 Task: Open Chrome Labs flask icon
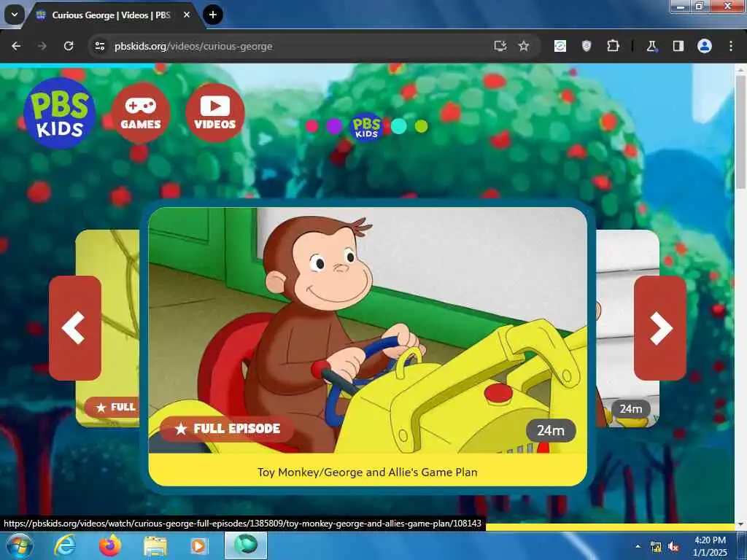coord(651,46)
